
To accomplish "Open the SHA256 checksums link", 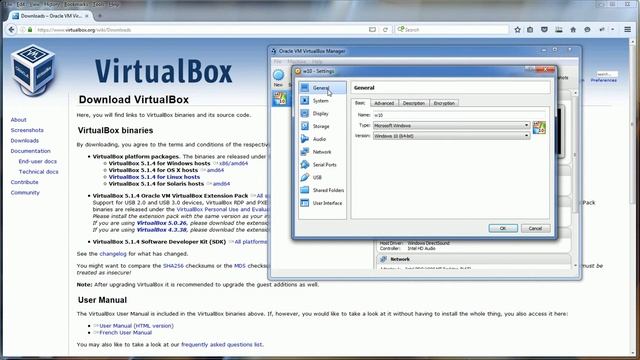I will (173, 266).
